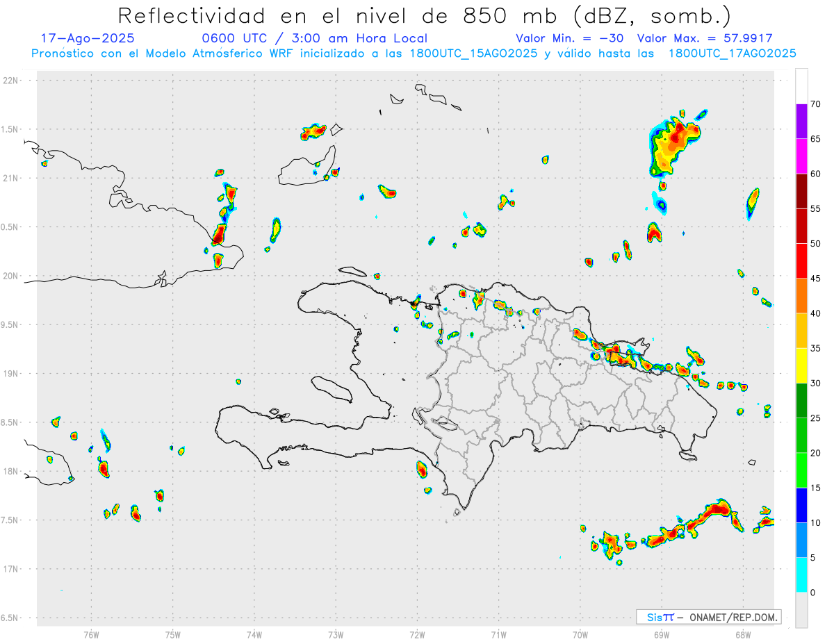Image resolution: width=834 pixels, height=644 pixels.
Task: Click the 'Valor Max. = 57.9917' text
Action: pyautogui.click(x=705, y=38)
